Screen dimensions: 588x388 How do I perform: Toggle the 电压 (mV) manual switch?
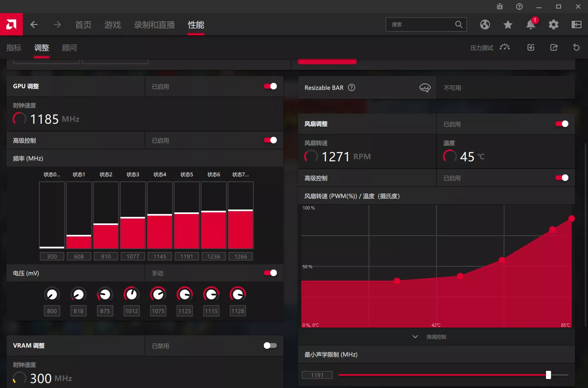click(x=270, y=273)
